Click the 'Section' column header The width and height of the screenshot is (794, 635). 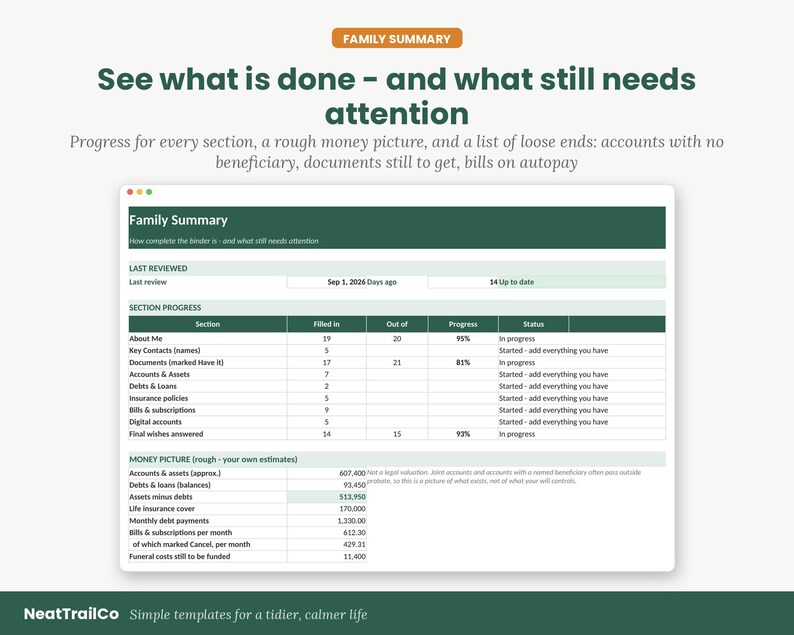(208, 324)
